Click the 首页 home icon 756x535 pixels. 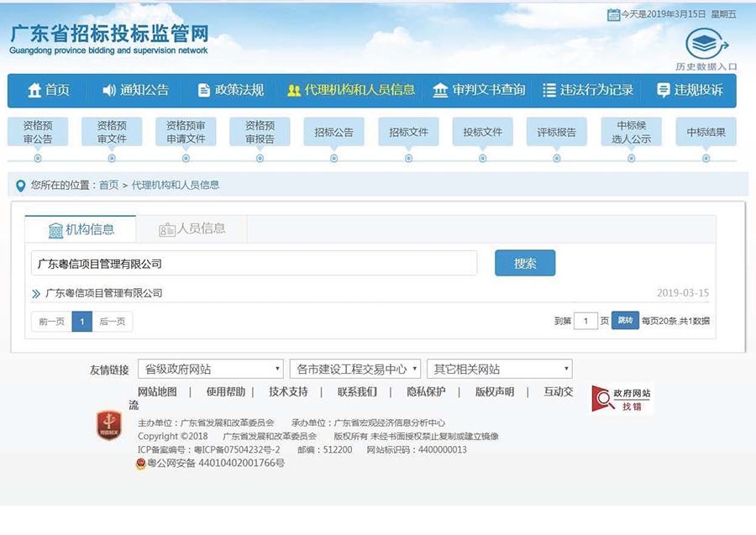(x=34, y=91)
